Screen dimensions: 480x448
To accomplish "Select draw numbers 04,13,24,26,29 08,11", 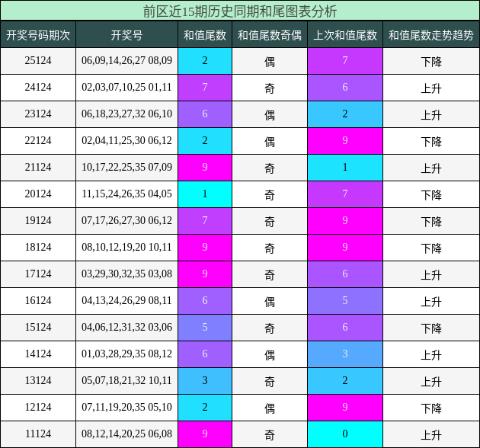I will click(x=126, y=300).
